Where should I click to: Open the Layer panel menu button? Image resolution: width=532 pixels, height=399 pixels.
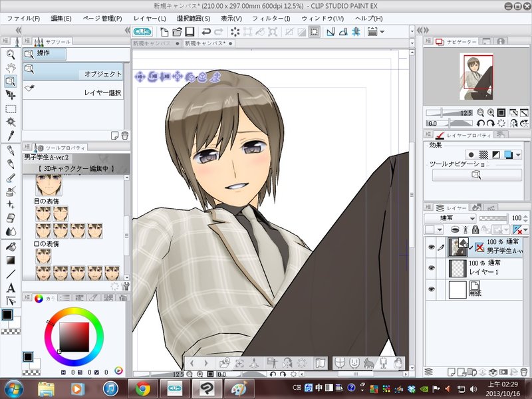pos(429,207)
